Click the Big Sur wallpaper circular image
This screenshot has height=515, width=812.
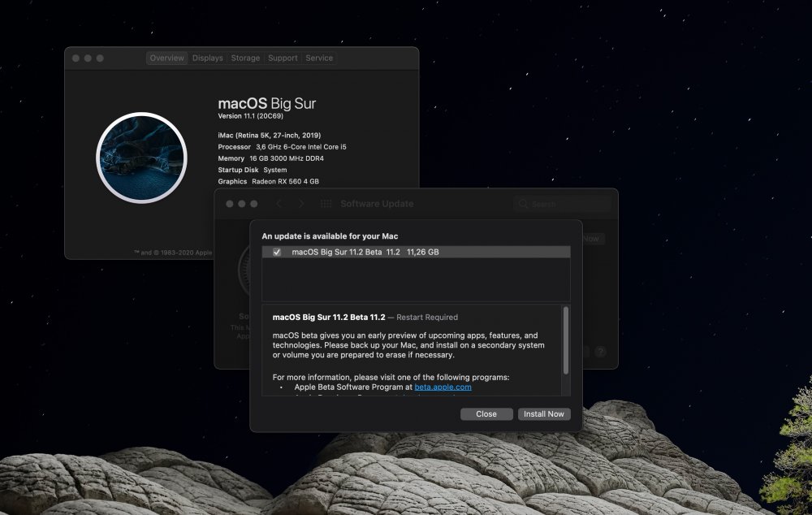click(x=141, y=158)
